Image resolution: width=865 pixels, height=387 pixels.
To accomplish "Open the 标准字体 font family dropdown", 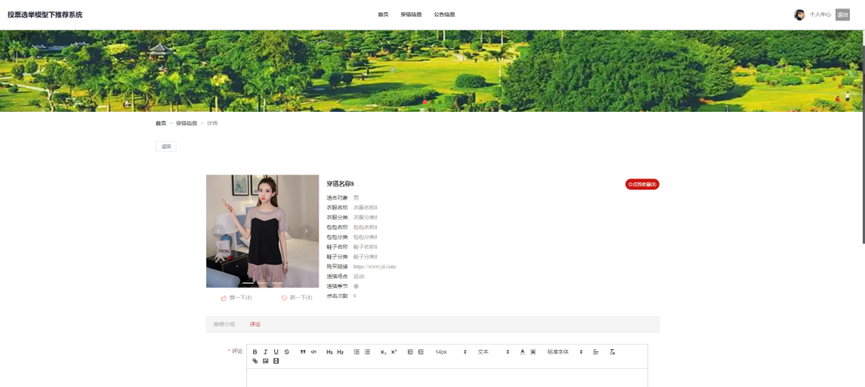I will tap(565, 352).
